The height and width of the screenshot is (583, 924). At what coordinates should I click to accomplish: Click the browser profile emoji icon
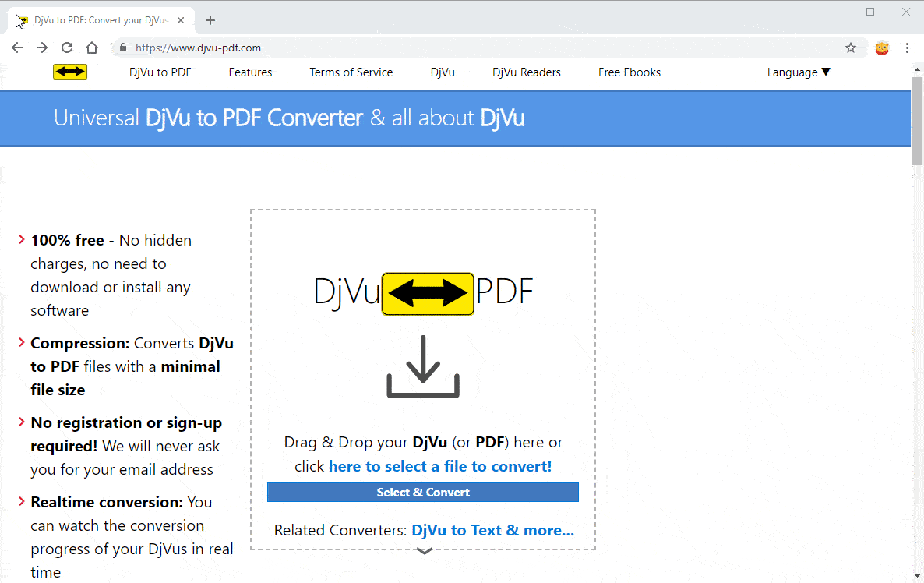pyautogui.click(x=881, y=48)
